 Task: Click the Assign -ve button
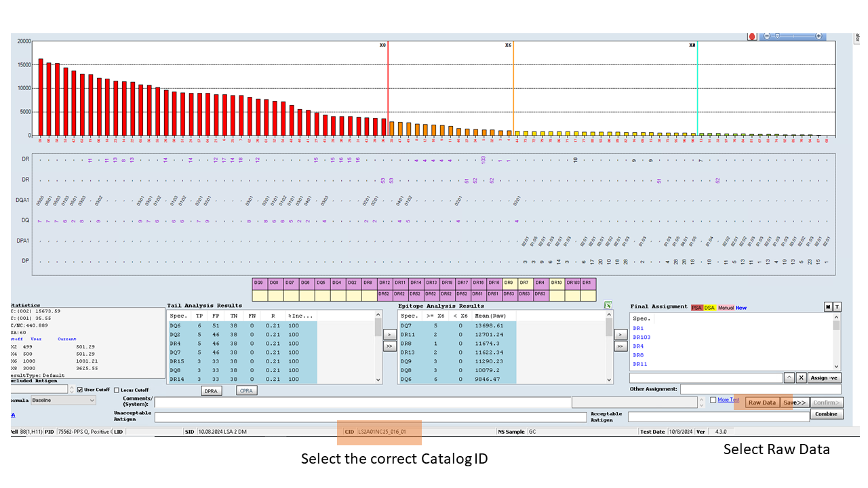pyautogui.click(x=825, y=378)
